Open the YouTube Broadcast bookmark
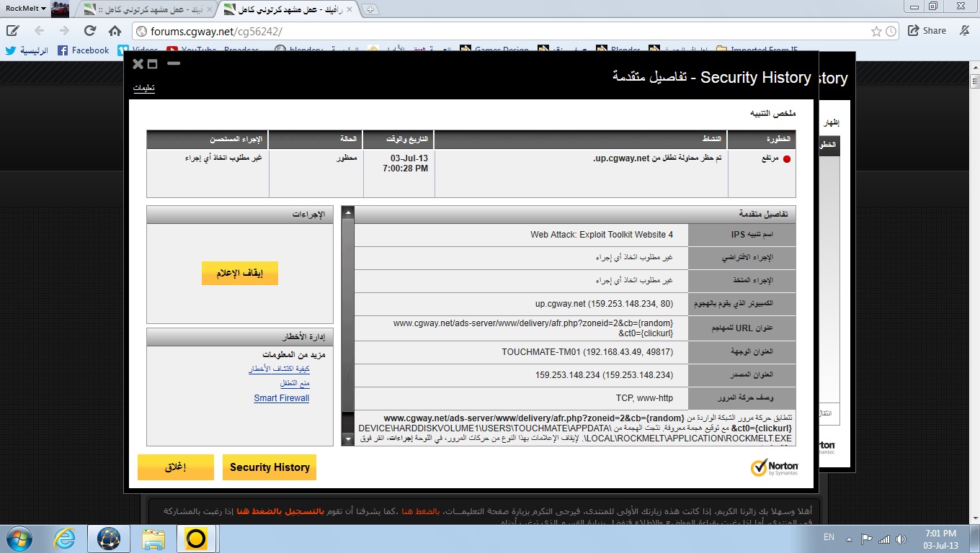The width and height of the screenshot is (980, 553). tap(214, 50)
